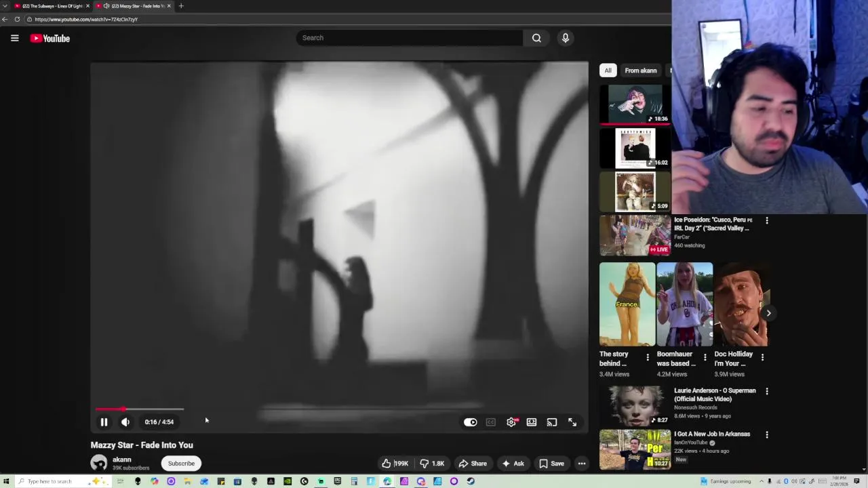Open the player settings gear

coord(511,422)
